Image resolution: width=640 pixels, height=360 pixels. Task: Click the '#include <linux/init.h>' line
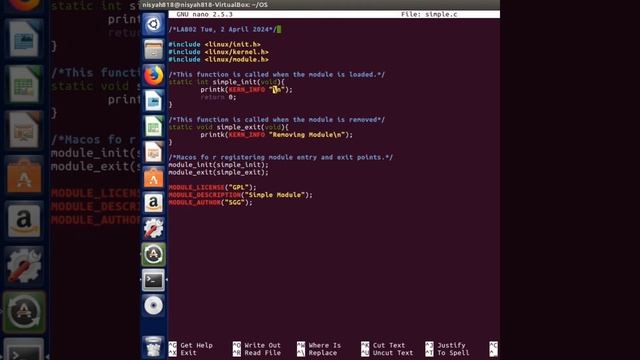pos(214,44)
